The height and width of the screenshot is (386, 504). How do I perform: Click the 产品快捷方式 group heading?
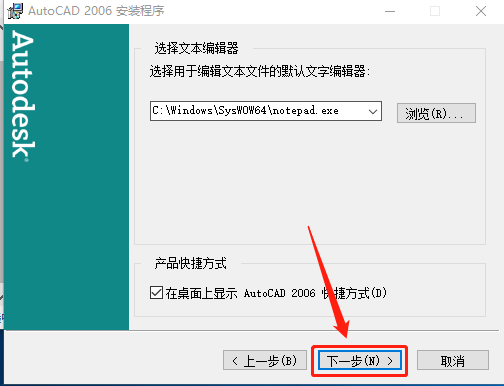point(190,263)
